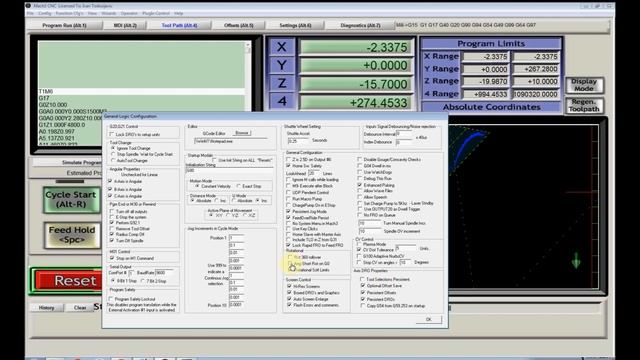Click the Display Mode button
The image size is (640, 360).
coord(584,85)
